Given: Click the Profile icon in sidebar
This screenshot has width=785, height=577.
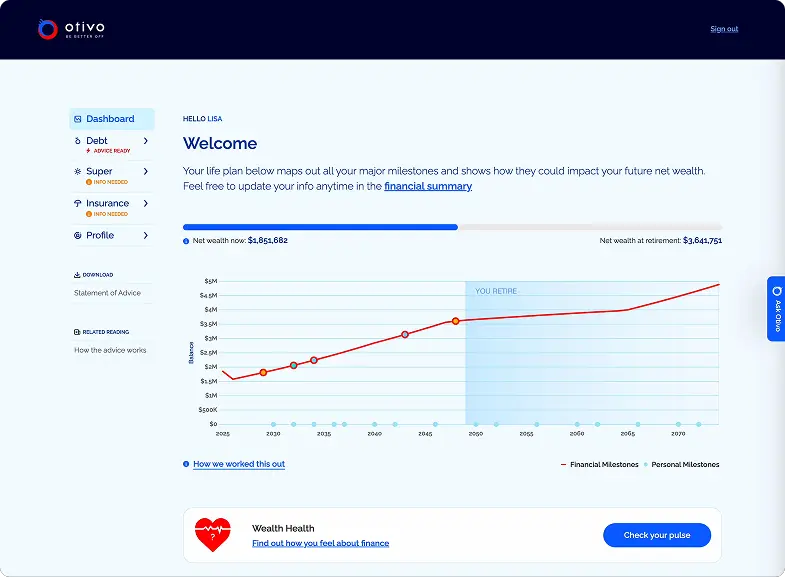Looking at the screenshot, I should point(78,236).
